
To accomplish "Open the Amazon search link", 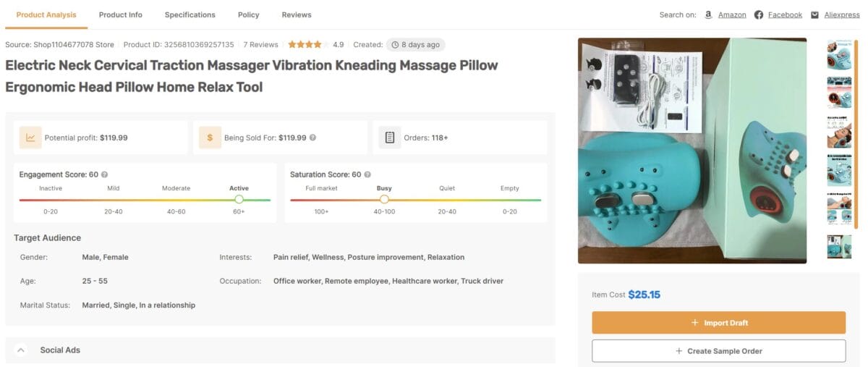I will [732, 14].
